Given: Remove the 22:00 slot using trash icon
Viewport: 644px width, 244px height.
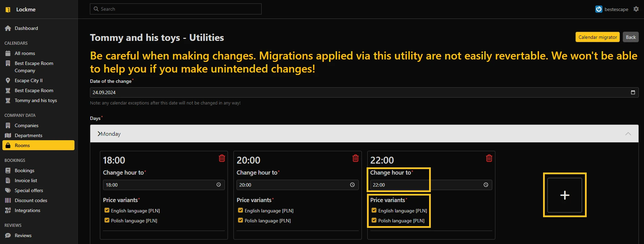Looking at the screenshot, I should click(x=489, y=158).
